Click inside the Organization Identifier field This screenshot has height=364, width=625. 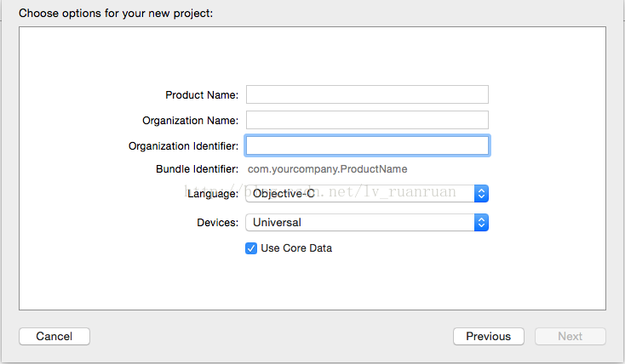pyautogui.click(x=367, y=145)
